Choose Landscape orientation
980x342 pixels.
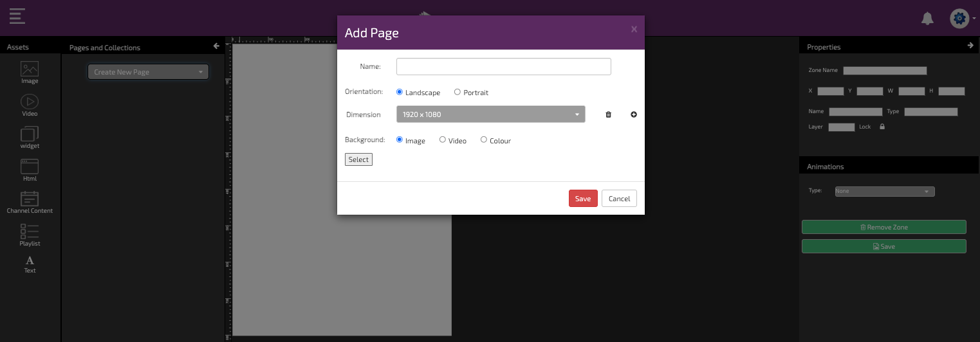[x=400, y=92]
